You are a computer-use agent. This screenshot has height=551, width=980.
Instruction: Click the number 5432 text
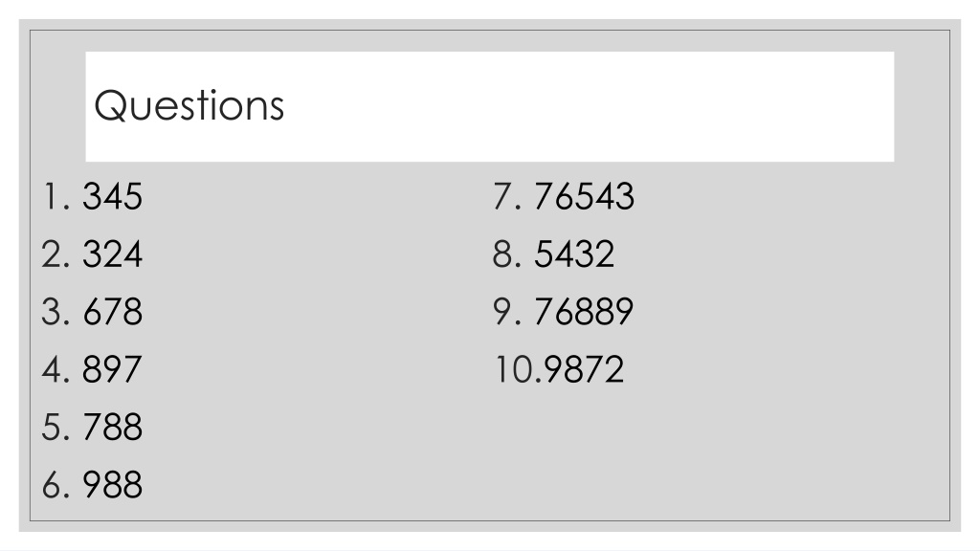(x=574, y=253)
